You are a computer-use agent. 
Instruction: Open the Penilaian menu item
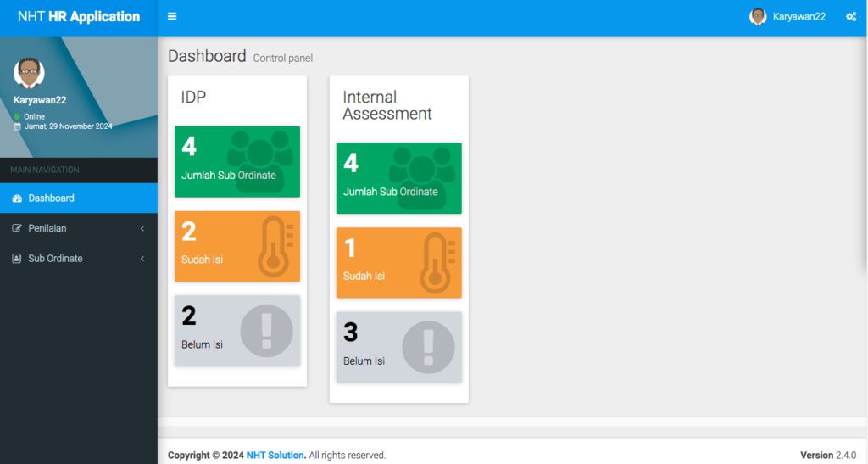pyautogui.click(x=47, y=228)
